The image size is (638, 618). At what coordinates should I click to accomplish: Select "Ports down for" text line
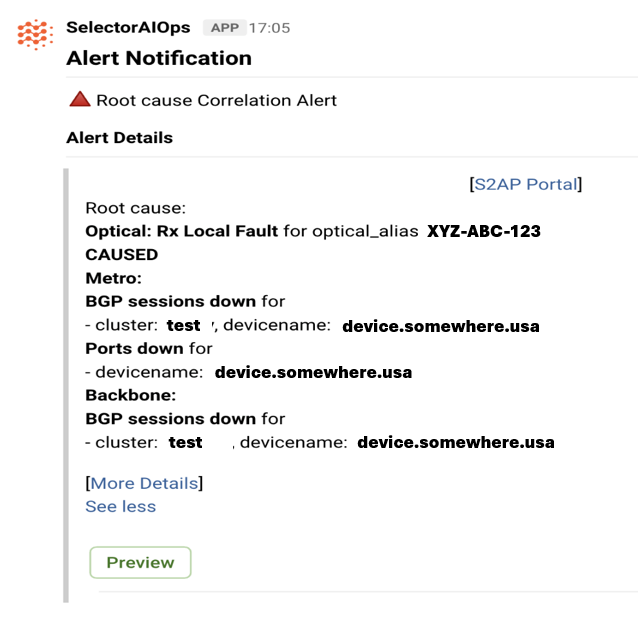click(149, 349)
